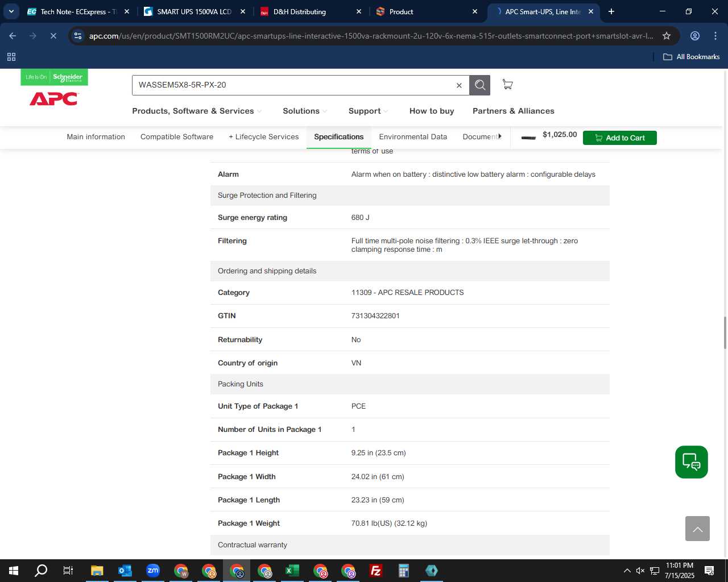Click the back-to-top arrow button
Screen dimensions: 728x582
(x=697, y=529)
